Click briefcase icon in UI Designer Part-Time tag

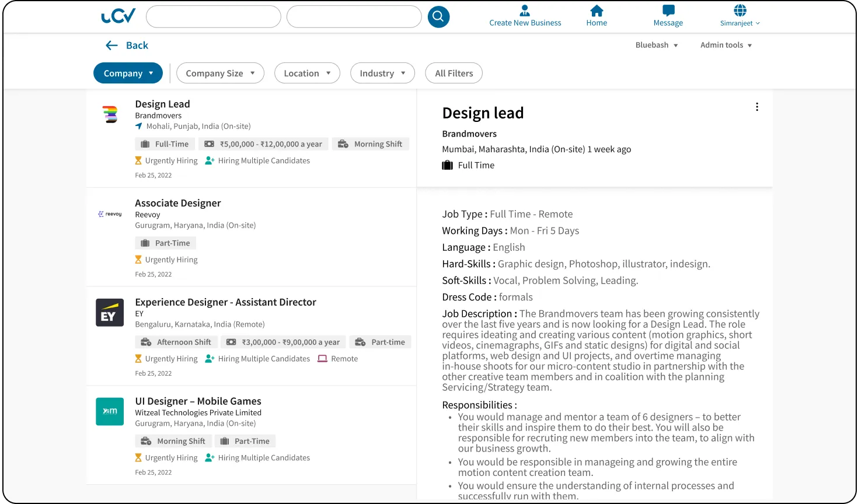[225, 442]
